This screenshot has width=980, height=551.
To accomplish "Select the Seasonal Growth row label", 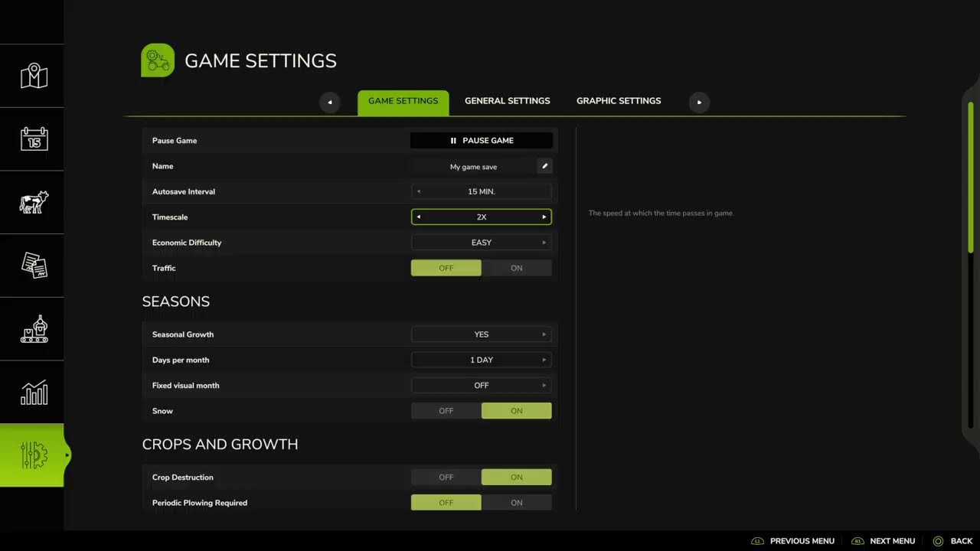I will [x=183, y=334].
